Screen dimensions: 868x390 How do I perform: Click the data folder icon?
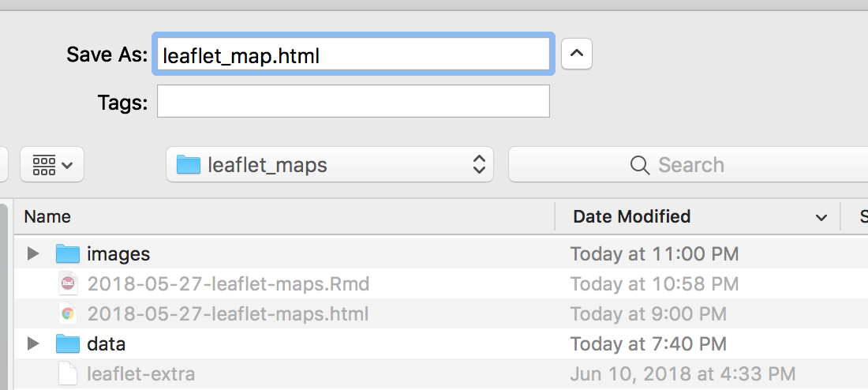pos(68,343)
